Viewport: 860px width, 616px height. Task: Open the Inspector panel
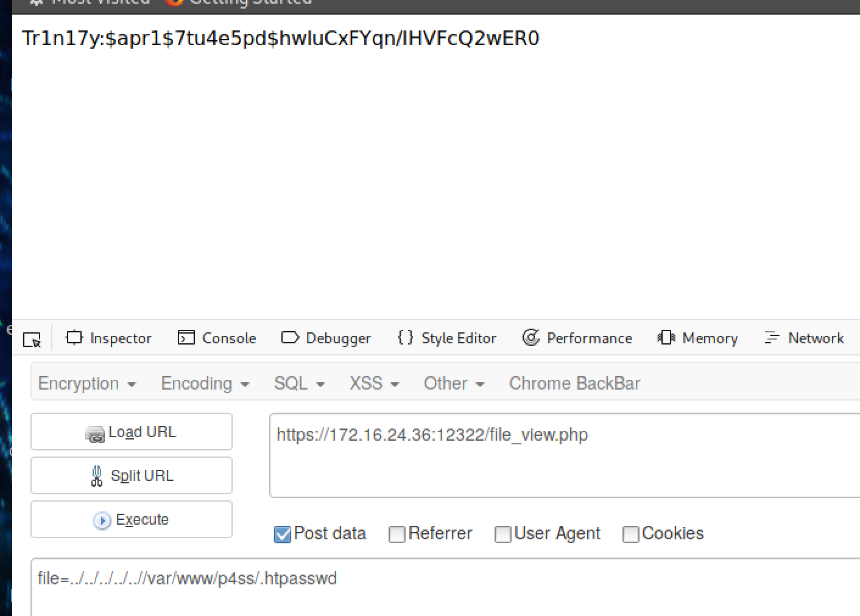click(109, 338)
